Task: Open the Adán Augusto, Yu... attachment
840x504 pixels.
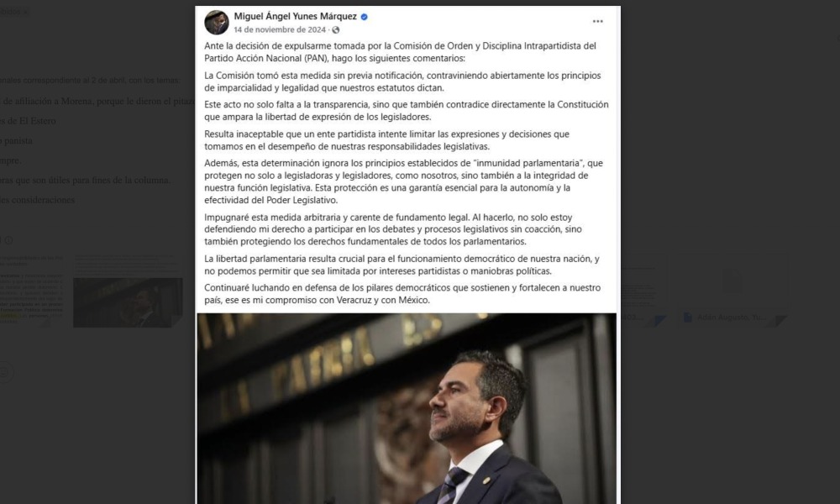Action: tap(732, 318)
